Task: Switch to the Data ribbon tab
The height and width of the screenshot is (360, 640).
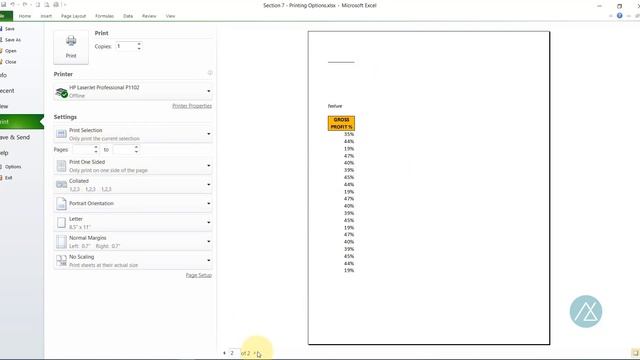Action: (128, 16)
